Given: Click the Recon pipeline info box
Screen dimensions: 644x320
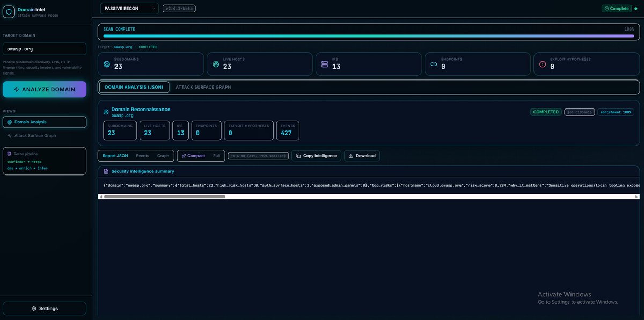Looking at the screenshot, I should pyautogui.click(x=45, y=161).
